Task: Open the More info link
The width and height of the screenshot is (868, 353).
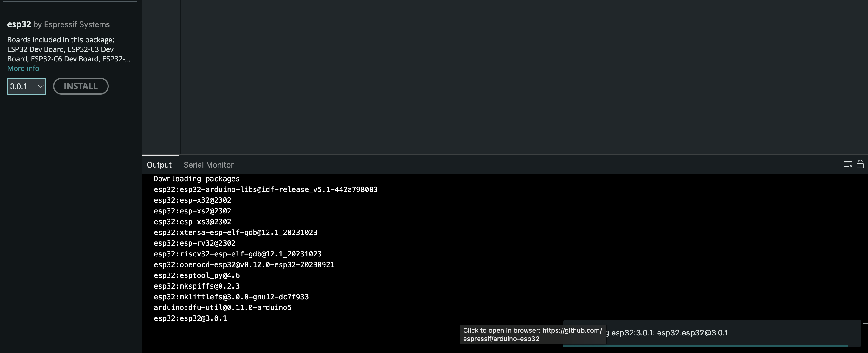Action: 23,69
